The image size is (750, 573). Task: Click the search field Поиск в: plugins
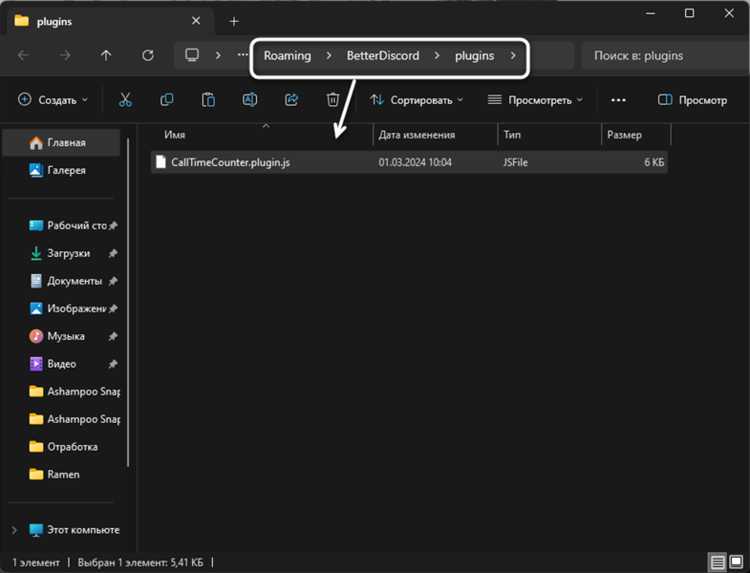[665, 56]
